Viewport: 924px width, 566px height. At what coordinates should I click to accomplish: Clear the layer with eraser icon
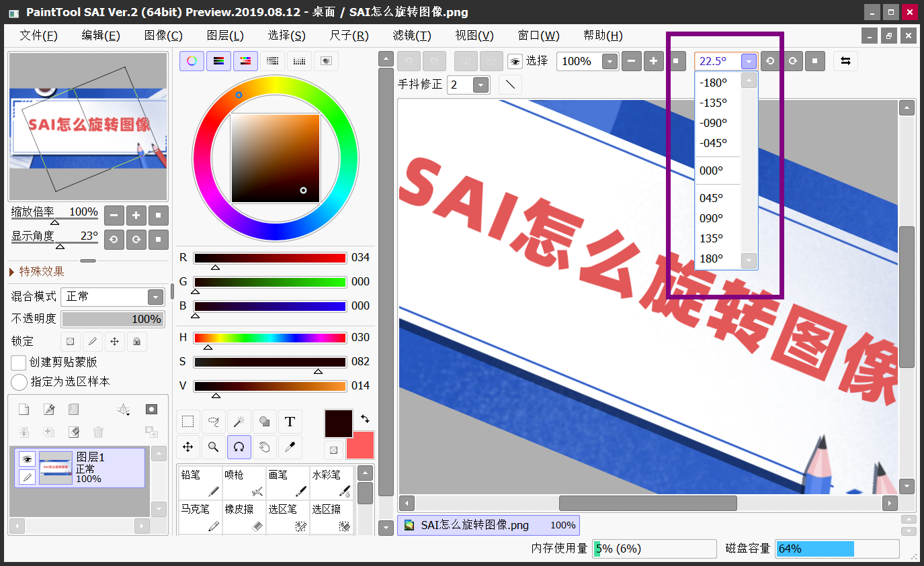(x=74, y=432)
